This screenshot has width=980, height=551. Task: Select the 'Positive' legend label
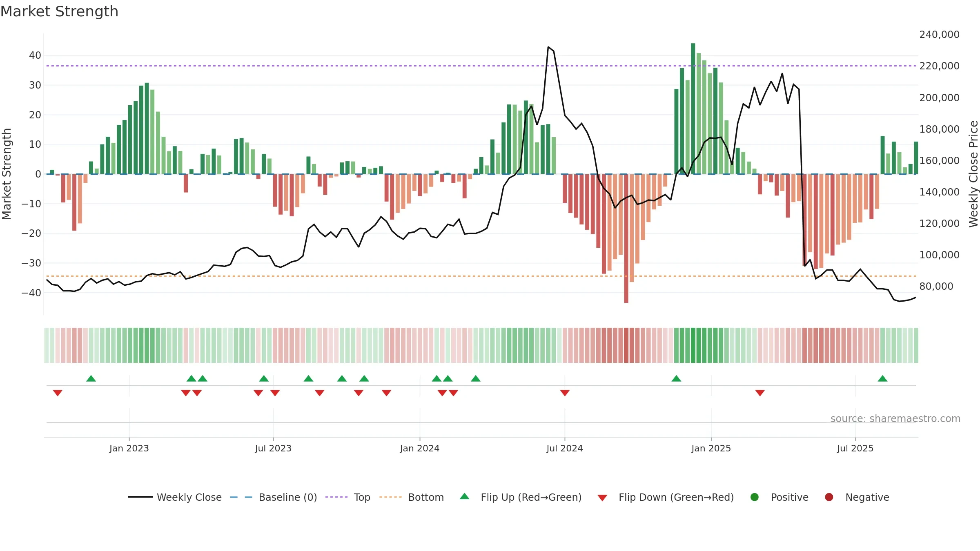[x=790, y=497]
